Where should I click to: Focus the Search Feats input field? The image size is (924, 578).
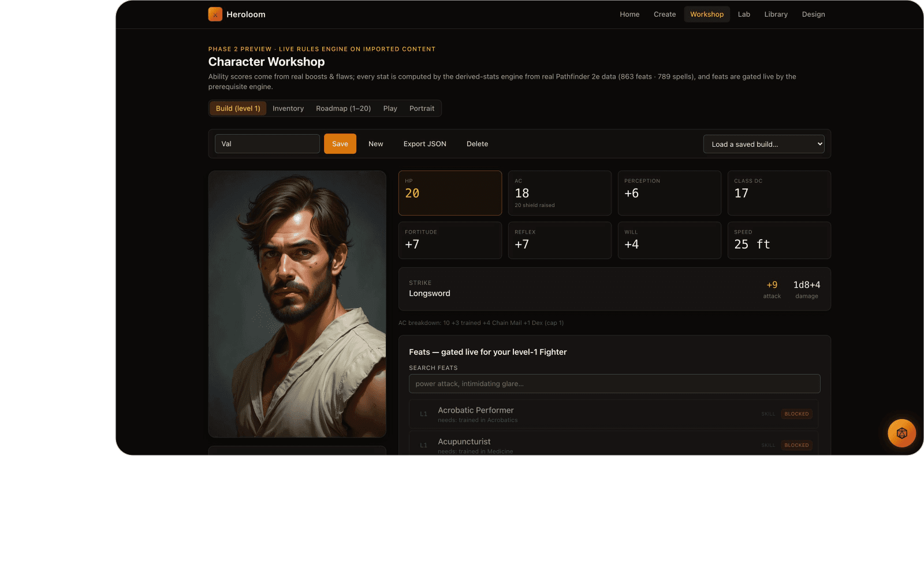[614, 384]
